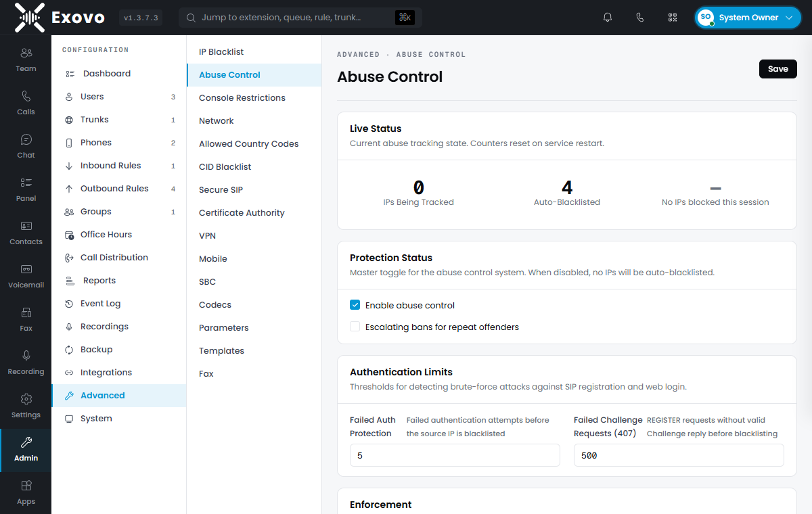Screen dimensions: 812x514
Task: Open the Templates settings page
Action: point(254,351)
